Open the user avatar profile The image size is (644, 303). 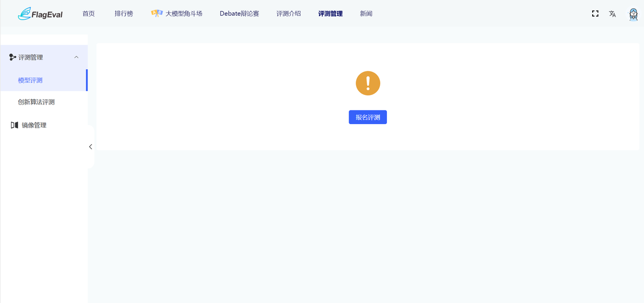[633, 14]
